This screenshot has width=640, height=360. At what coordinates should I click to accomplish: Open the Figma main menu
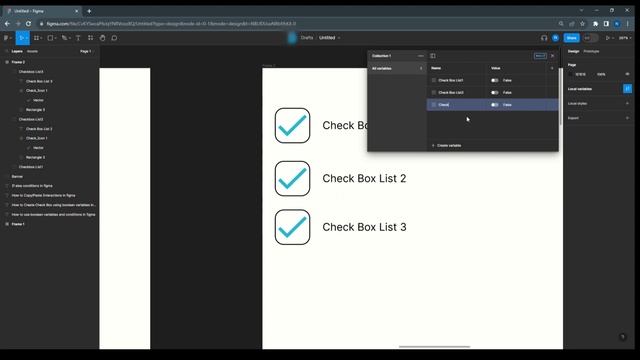tap(7, 38)
